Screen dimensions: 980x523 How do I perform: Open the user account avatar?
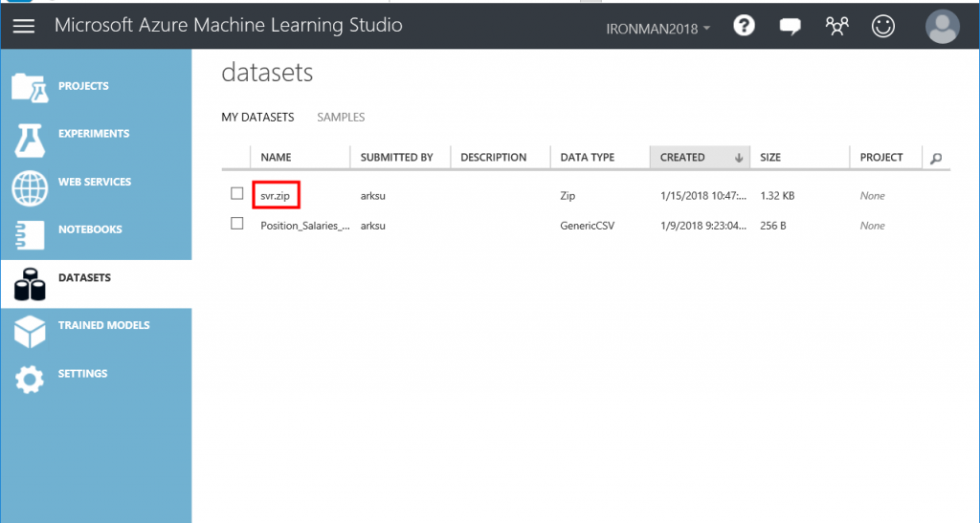(942, 26)
